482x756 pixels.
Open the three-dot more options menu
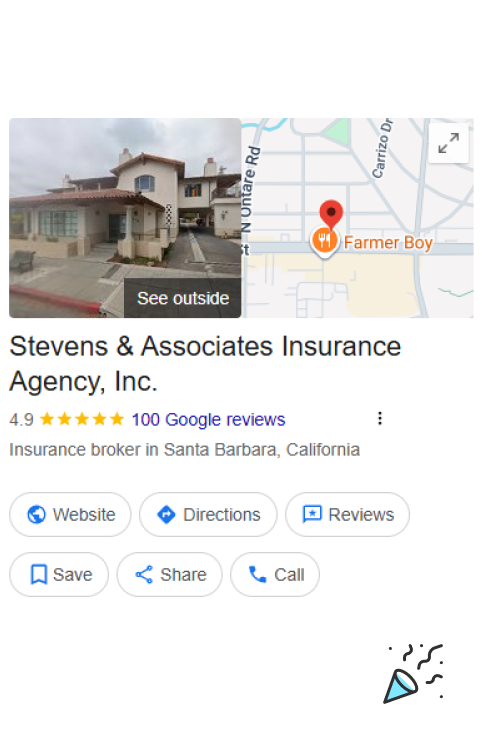click(x=380, y=418)
